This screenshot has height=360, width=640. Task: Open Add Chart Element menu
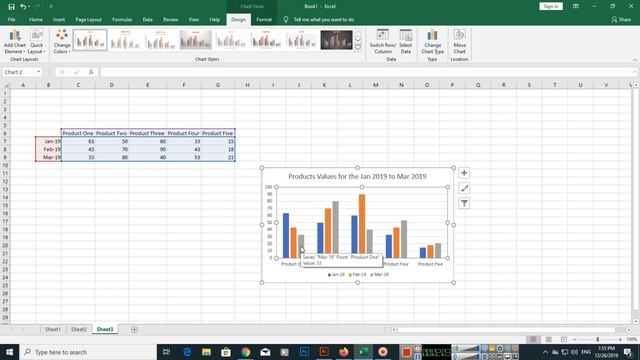pyautogui.click(x=15, y=41)
